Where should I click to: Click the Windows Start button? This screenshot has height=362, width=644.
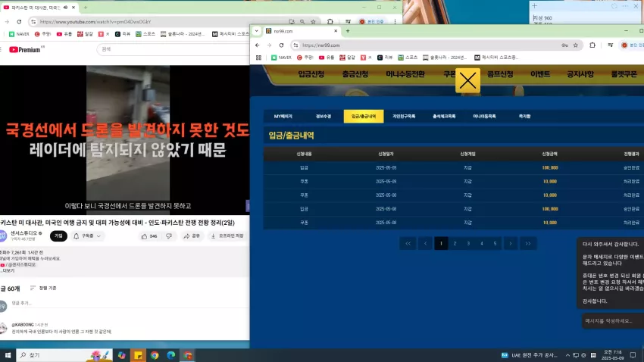(8, 355)
